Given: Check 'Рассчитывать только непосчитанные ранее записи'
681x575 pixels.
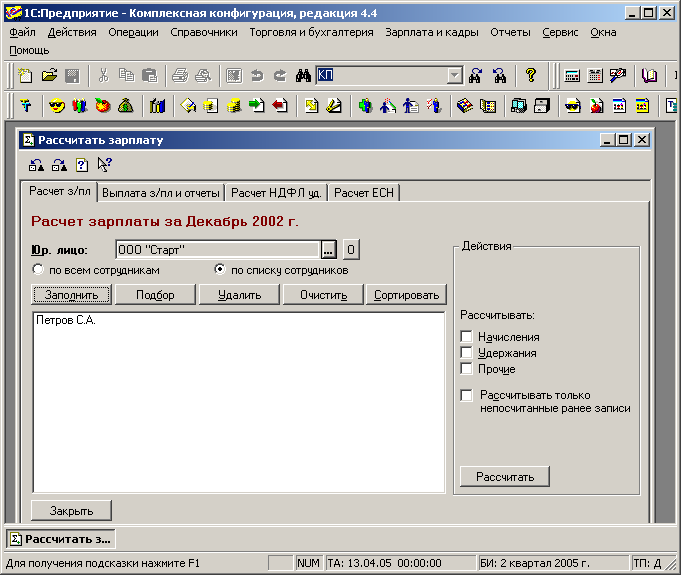Looking at the screenshot, I should [466, 395].
